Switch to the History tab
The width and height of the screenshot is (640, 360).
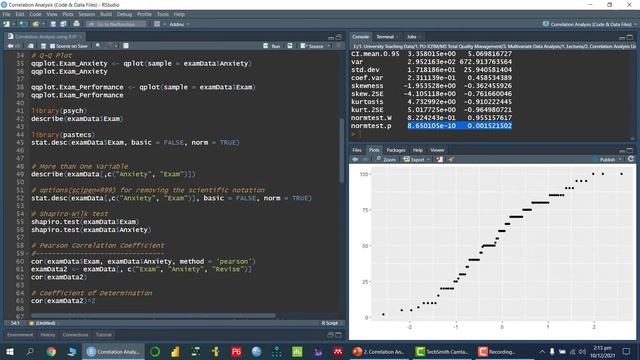(x=47, y=335)
